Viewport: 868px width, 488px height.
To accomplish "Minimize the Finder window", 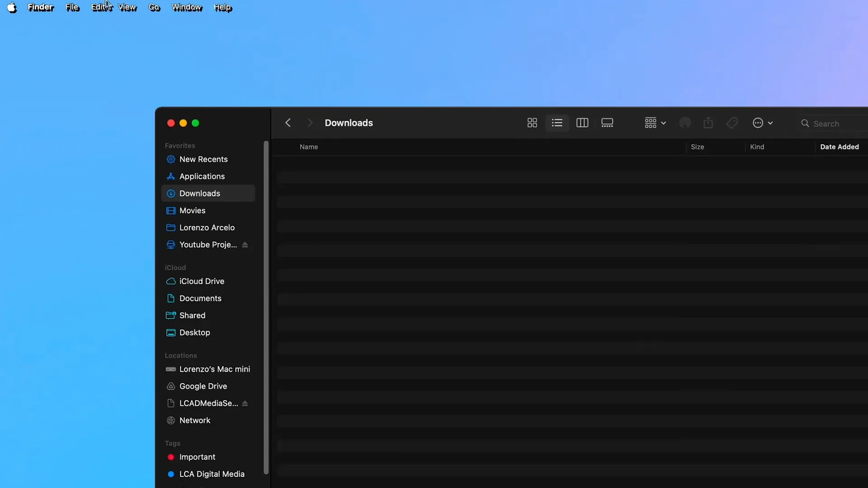I will click(183, 123).
